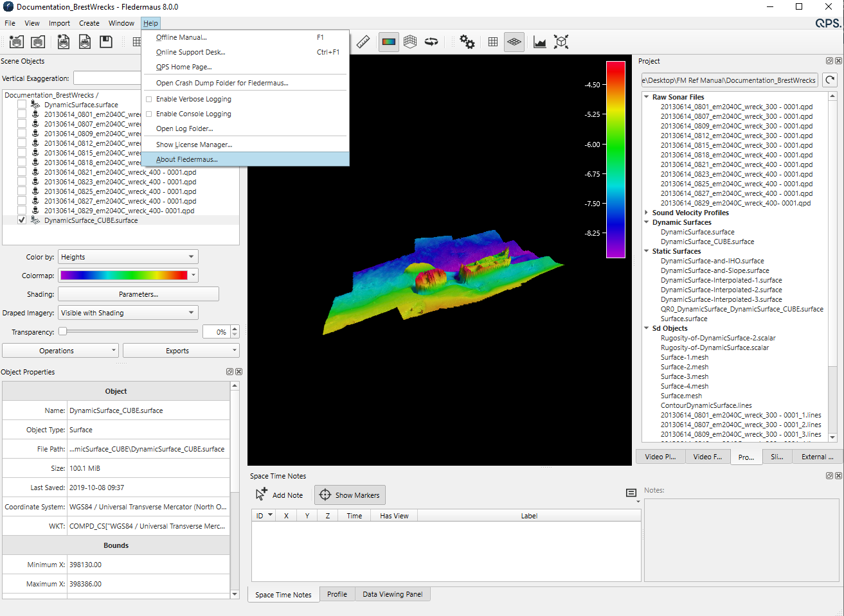844x616 pixels.
Task: Expand the Sound Velocity Profiles group
Action: click(x=646, y=213)
